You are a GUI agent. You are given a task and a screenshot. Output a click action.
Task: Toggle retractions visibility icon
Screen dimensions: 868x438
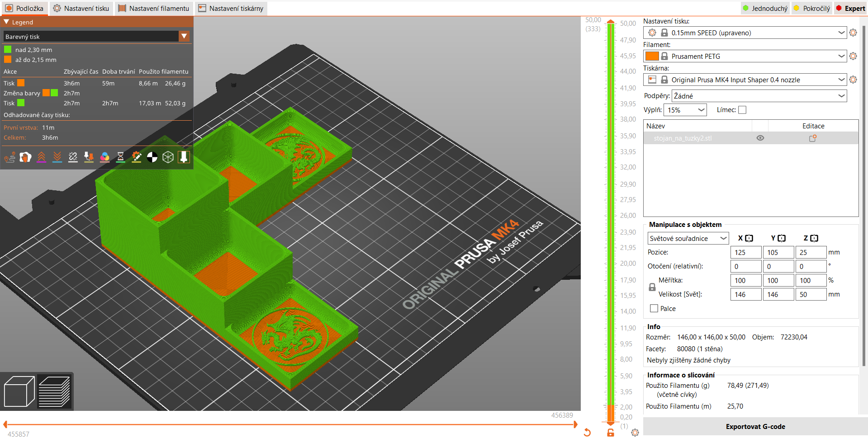pos(41,157)
